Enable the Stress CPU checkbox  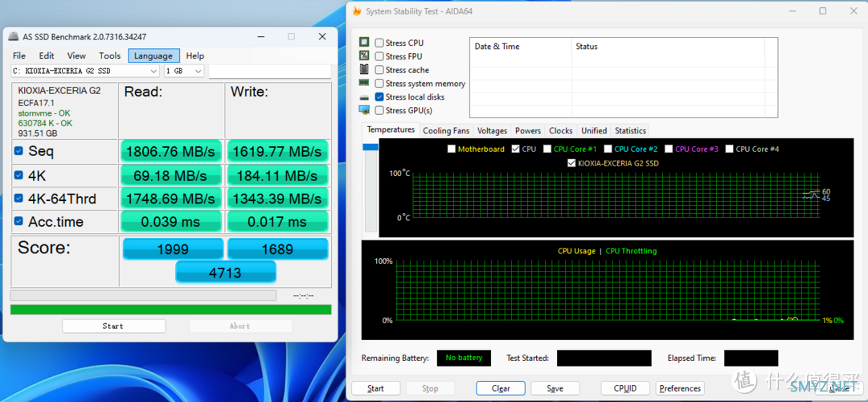point(379,43)
